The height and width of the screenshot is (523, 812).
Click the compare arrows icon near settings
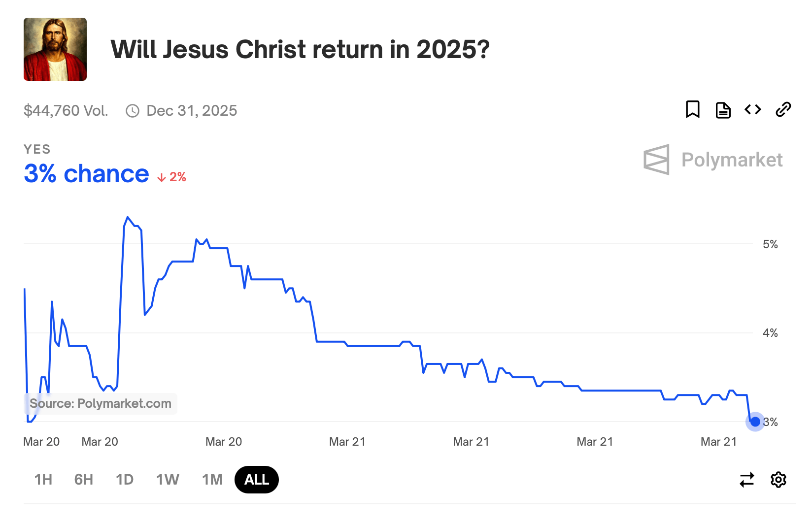pos(746,479)
